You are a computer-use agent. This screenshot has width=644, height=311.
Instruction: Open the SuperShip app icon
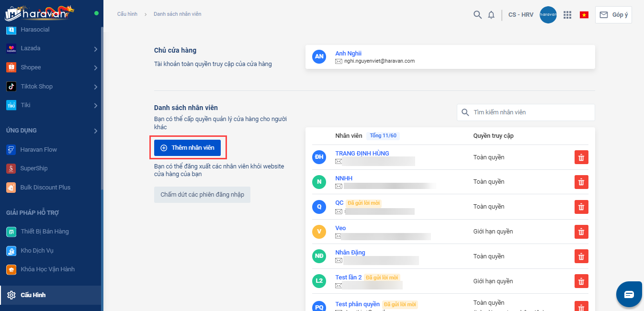11,168
